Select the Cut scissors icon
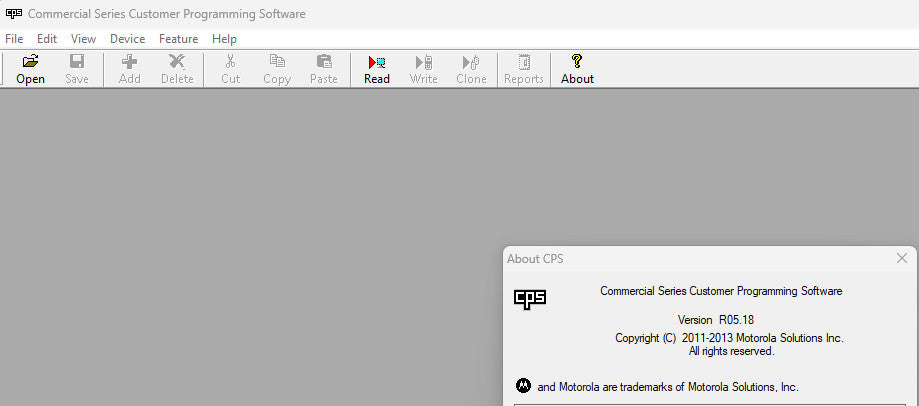The image size is (919, 406). [x=230, y=62]
